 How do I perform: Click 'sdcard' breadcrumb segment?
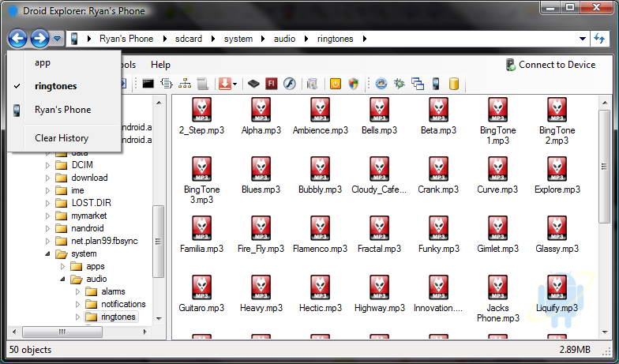pos(189,39)
